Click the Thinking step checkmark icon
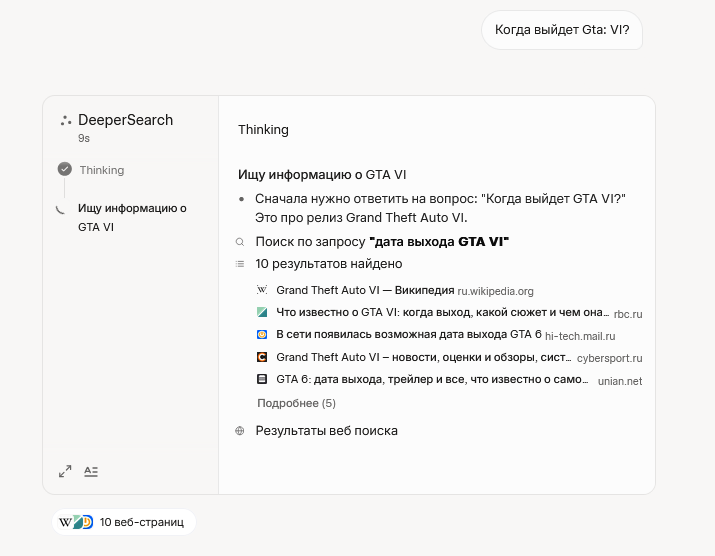 click(x=65, y=169)
